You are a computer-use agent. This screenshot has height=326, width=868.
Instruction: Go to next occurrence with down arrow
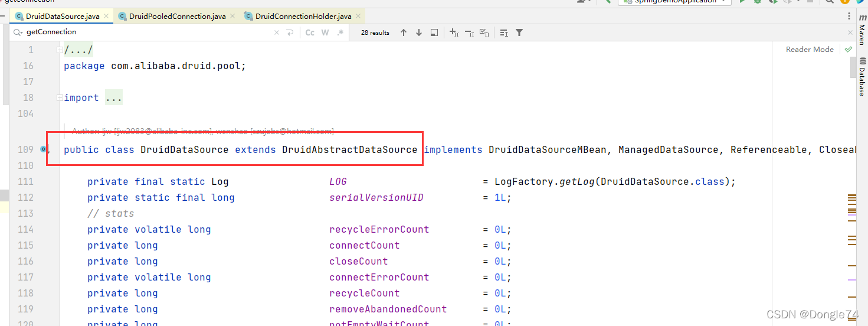click(x=419, y=32)
